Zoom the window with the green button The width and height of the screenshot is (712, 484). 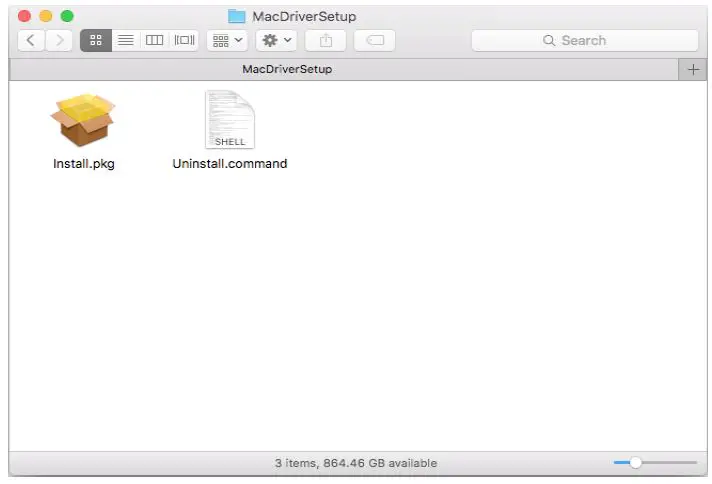pyautogui.click(x=67, y=16)
